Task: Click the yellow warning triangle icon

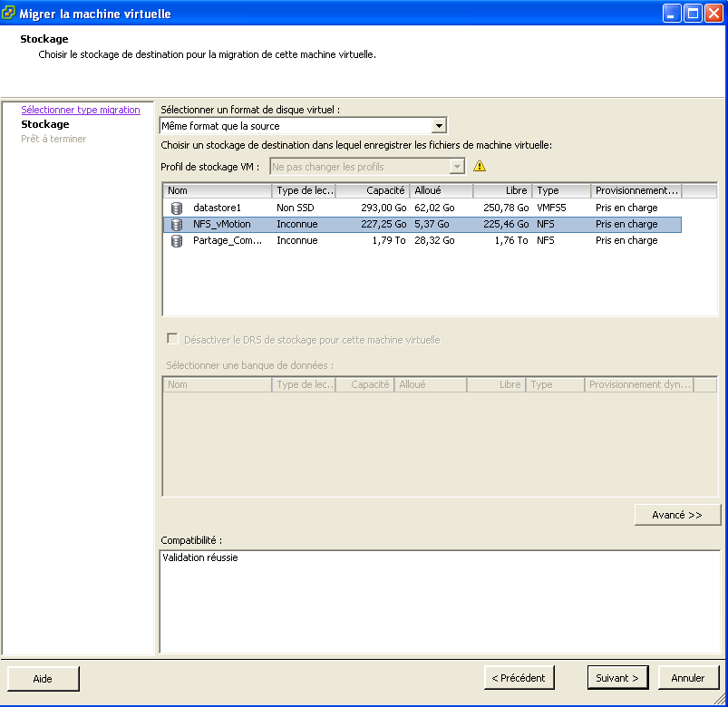Action: 480,166
